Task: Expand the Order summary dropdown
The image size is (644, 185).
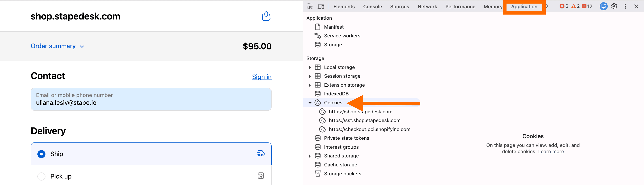Action: 57,46
